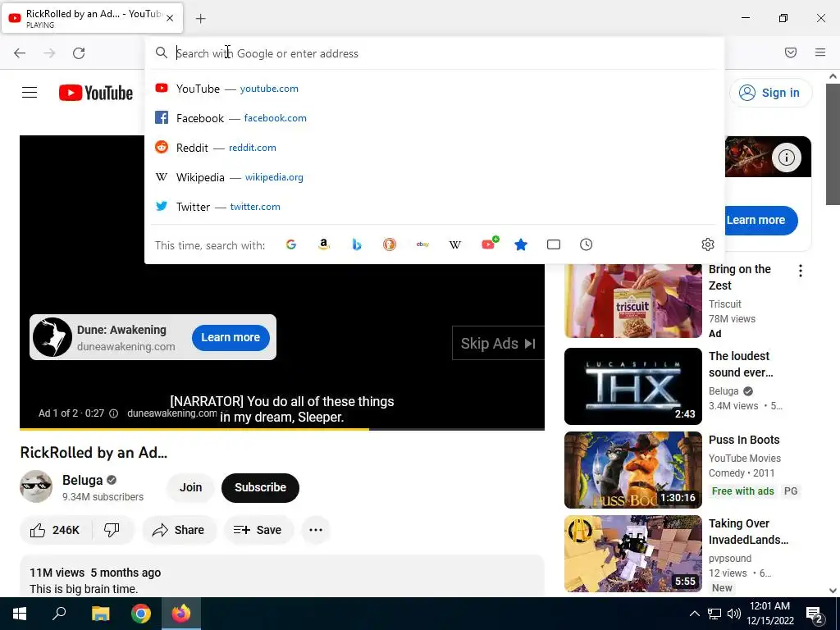Open more actions three-dot button under video
This screenshot has width=840, height=630.
pos(316,530)
